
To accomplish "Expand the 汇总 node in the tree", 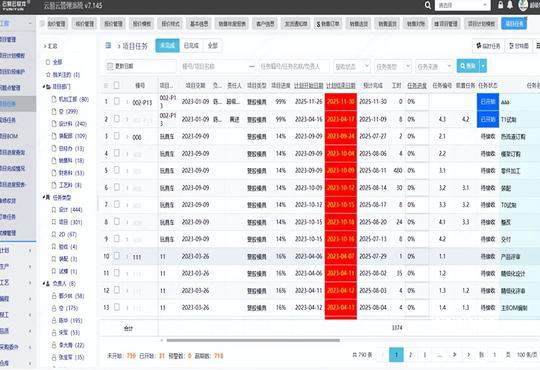I will point(45,46).
